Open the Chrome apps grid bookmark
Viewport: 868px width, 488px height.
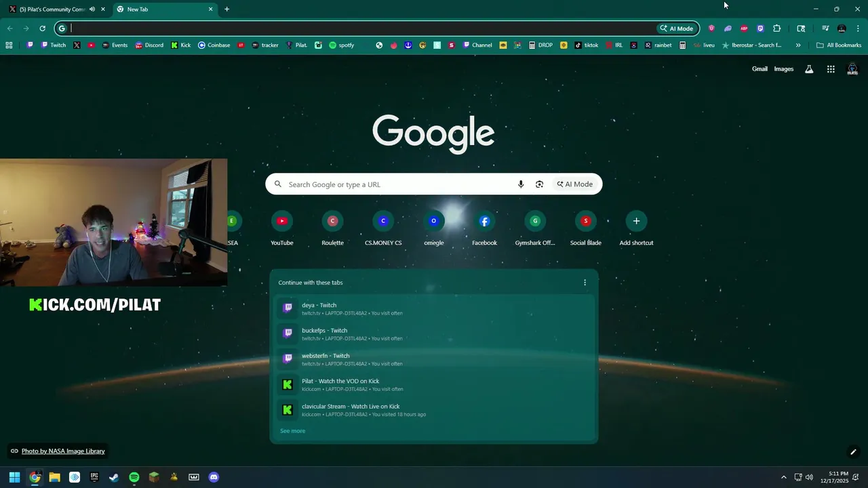tap(9, 45)
